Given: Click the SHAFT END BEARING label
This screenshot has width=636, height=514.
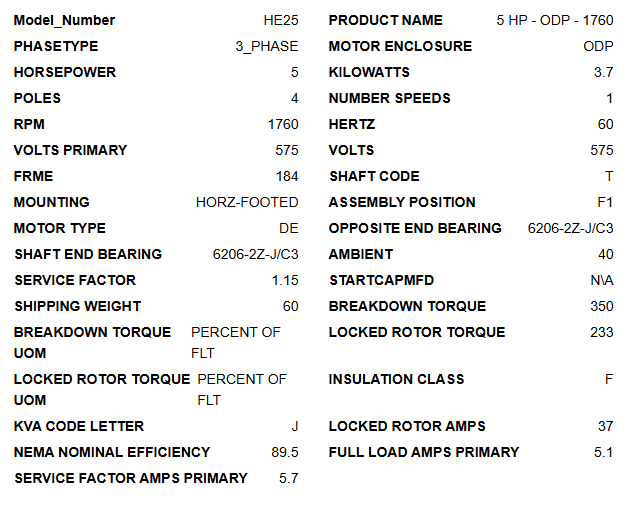Looking at the screenshot, I should (88, 254).
